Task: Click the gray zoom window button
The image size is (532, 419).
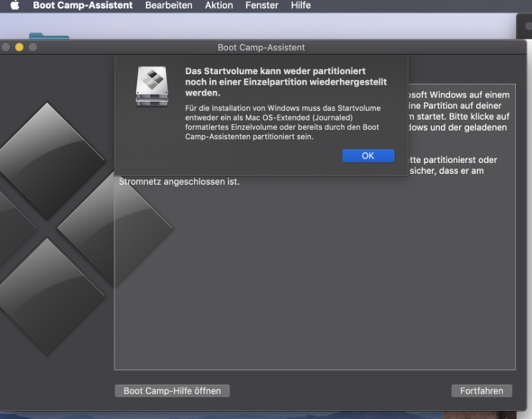Action: click(x=32, y=47)
